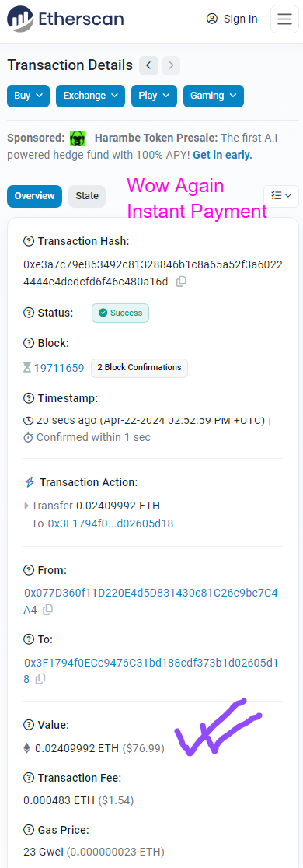This screenshot has height=868, width=303.
Task: Open the Exchange dropdown
Action: (91, 96)
